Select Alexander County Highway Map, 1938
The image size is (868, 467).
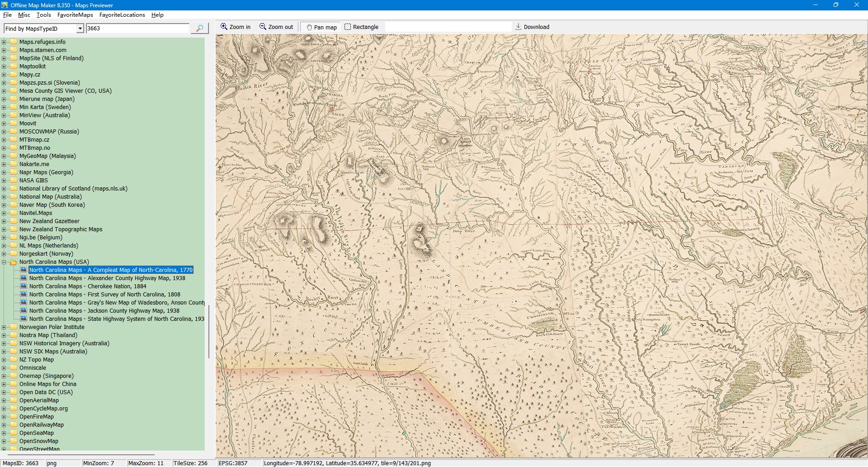107,278
